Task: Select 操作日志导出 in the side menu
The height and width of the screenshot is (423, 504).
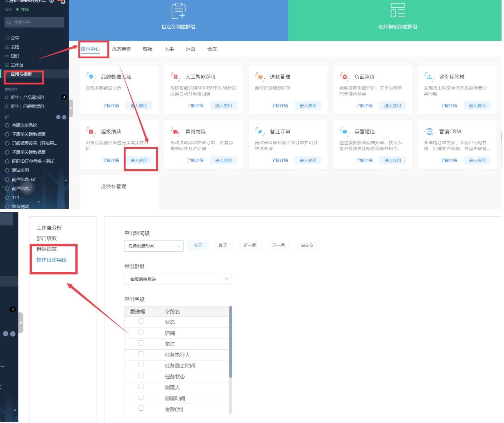Action: [x=52, y=260]
